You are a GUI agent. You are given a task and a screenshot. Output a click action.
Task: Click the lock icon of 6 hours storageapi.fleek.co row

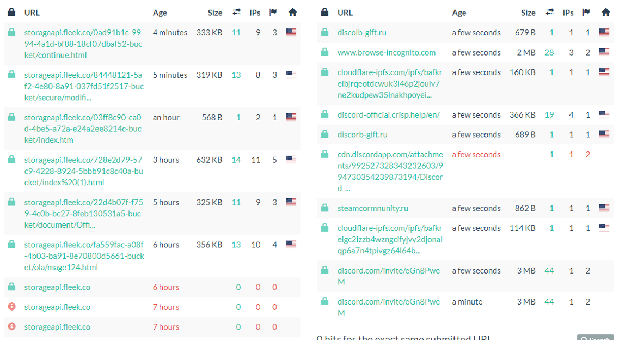11,287
